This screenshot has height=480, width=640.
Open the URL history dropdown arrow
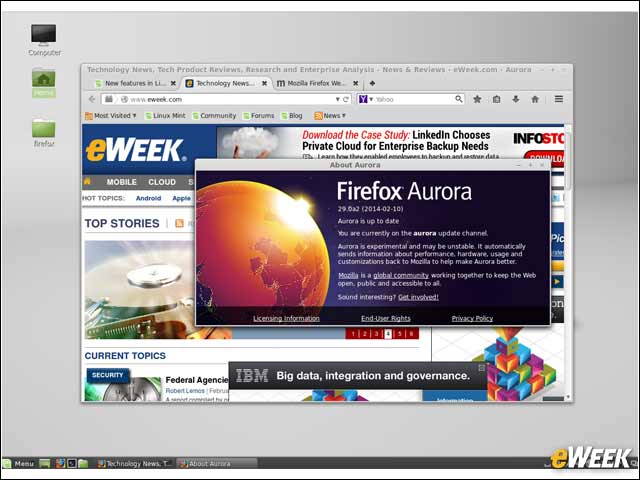coord(338,99)
